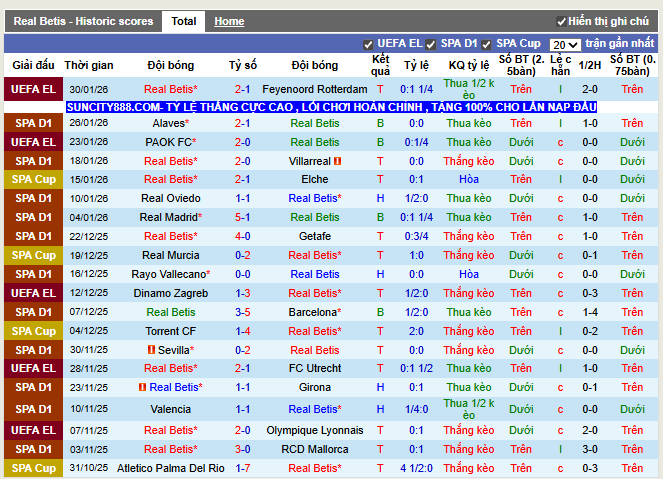The height and width of the screenshot is (479, 663).
Task: Click the date 31/10/25
Action: point(88,468)
